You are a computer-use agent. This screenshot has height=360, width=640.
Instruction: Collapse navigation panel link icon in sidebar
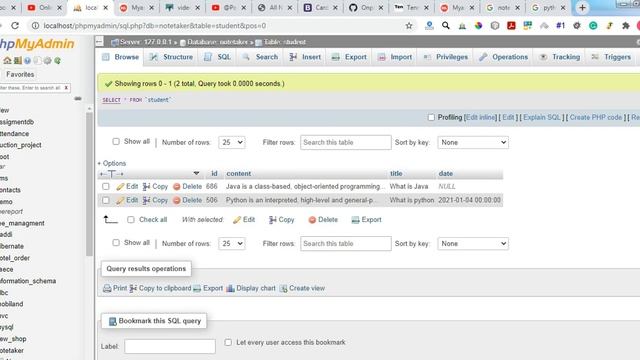tap(78, 98)
